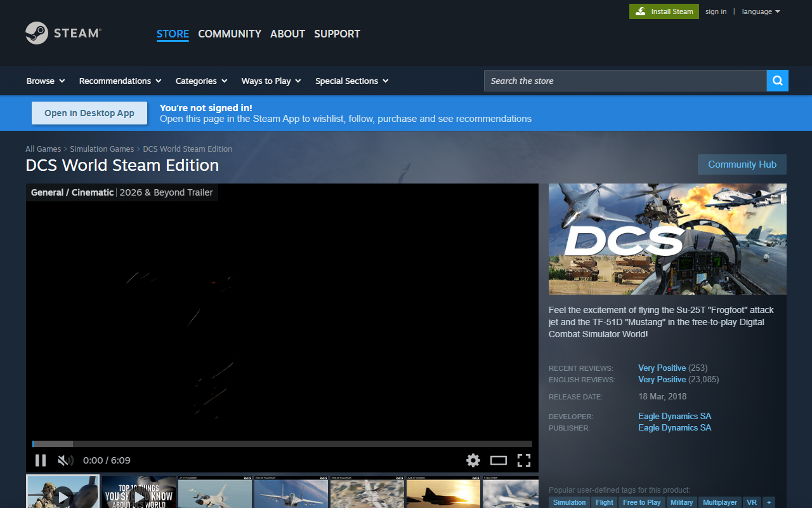The width and height of the screenshot is (812, 508).
Task: Click the release date 18 Mar, 2018
Action: [x=662, y=396]
